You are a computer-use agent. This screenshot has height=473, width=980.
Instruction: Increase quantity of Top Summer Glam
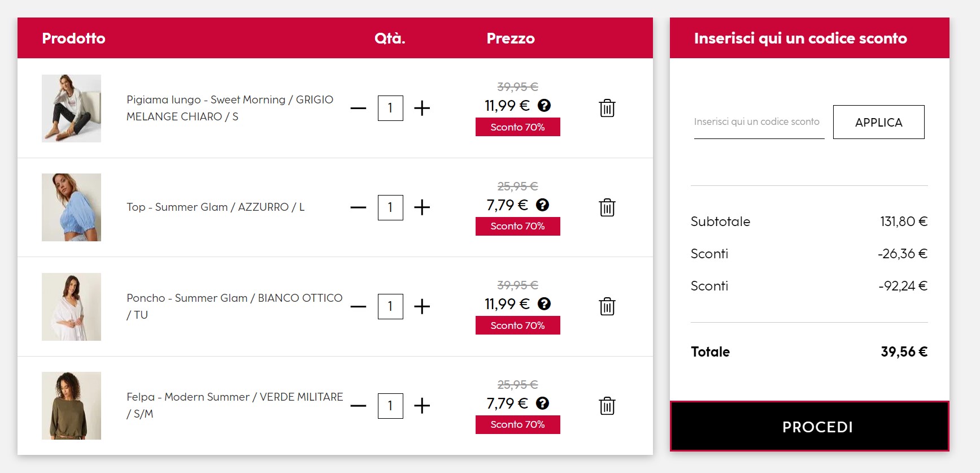(422, 207)
